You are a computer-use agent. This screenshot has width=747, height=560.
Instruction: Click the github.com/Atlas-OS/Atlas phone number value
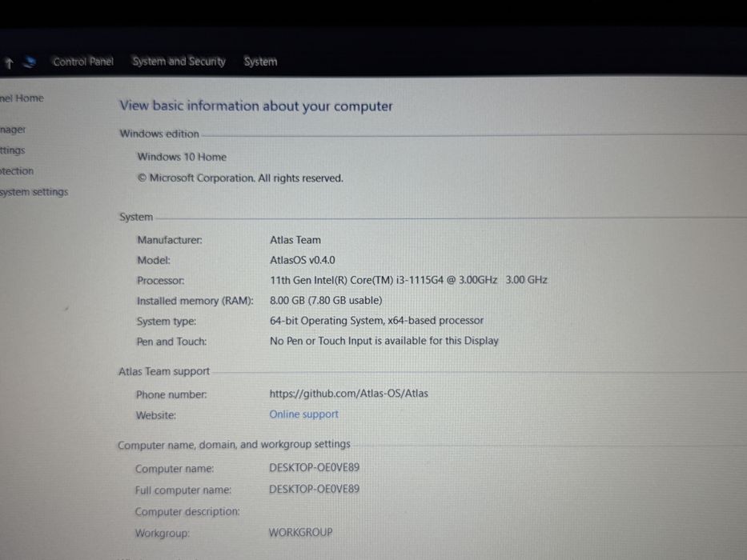tap(348, 394)
